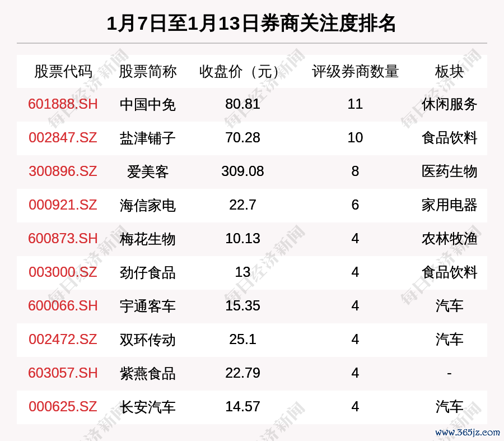This screenshot has height=441, width=504.
Task: Click sector dash in 紫燕食品 row
Action: [x=449, y=373]
